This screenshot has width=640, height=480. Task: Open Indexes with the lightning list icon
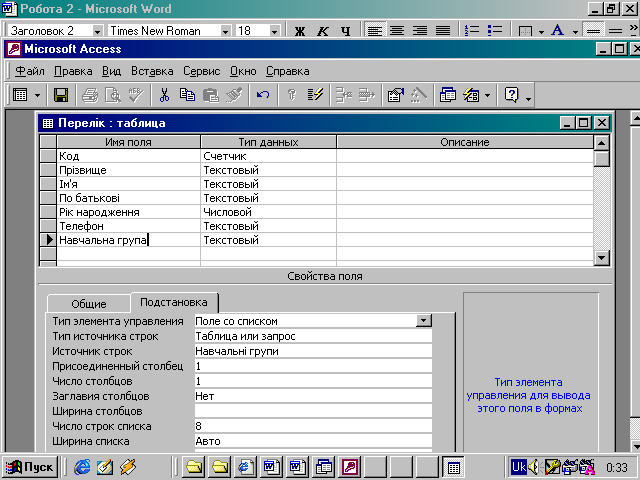(315, 95)
